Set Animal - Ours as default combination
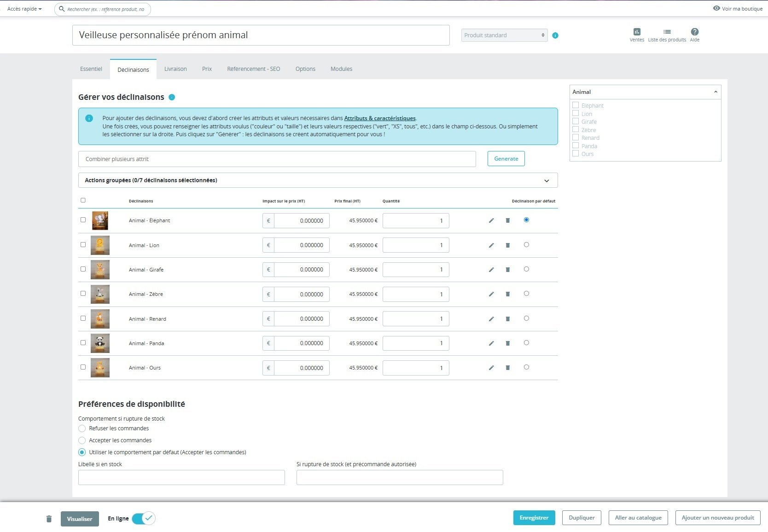This screenshot has height=532, width=768. (x=526, y=367)
